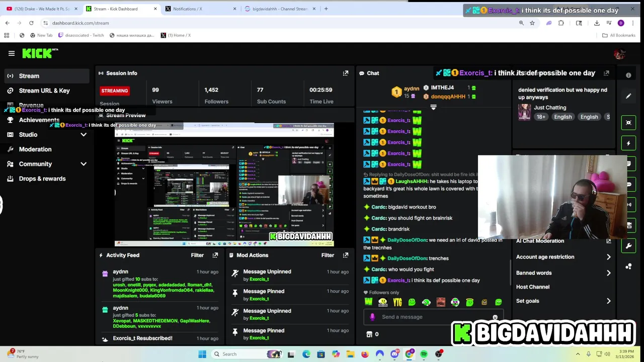Open Mod Actions Filter dropdown
Screen dimensions: 644x362
328,255
